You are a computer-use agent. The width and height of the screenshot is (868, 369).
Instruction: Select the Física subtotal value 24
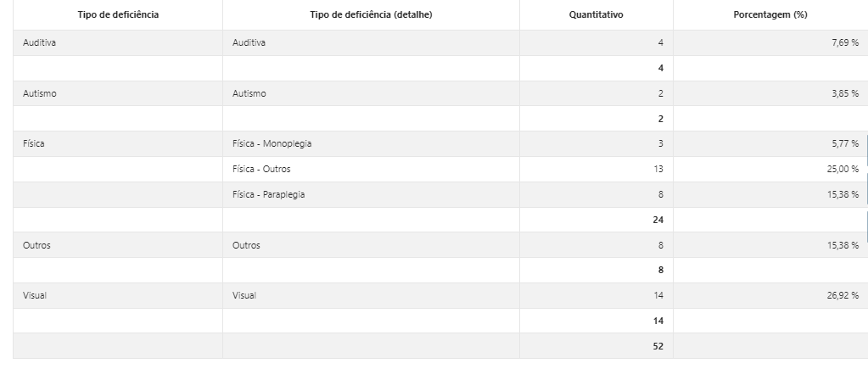(x=658, y=221)
